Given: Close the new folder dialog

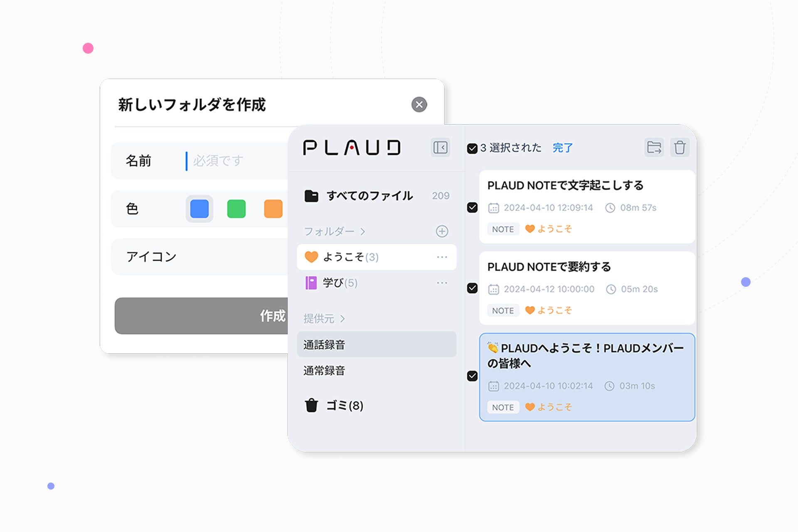Looking at the screenshot, I should click(x=419, y=105).
